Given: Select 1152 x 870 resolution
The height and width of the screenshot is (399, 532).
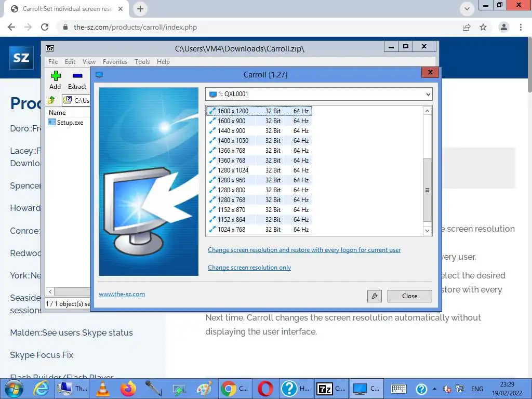Looking at the screenshot, I should pyautogui.click(x=259, y=209).
